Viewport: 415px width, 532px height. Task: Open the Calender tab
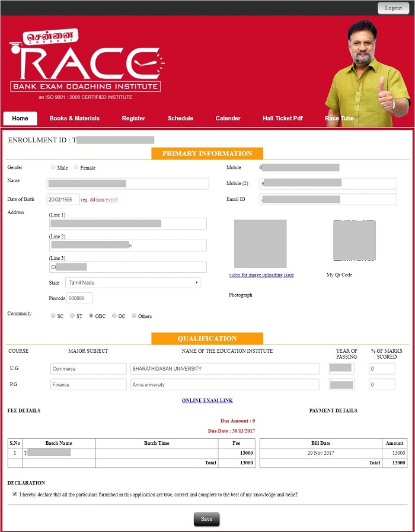[228, 119]
